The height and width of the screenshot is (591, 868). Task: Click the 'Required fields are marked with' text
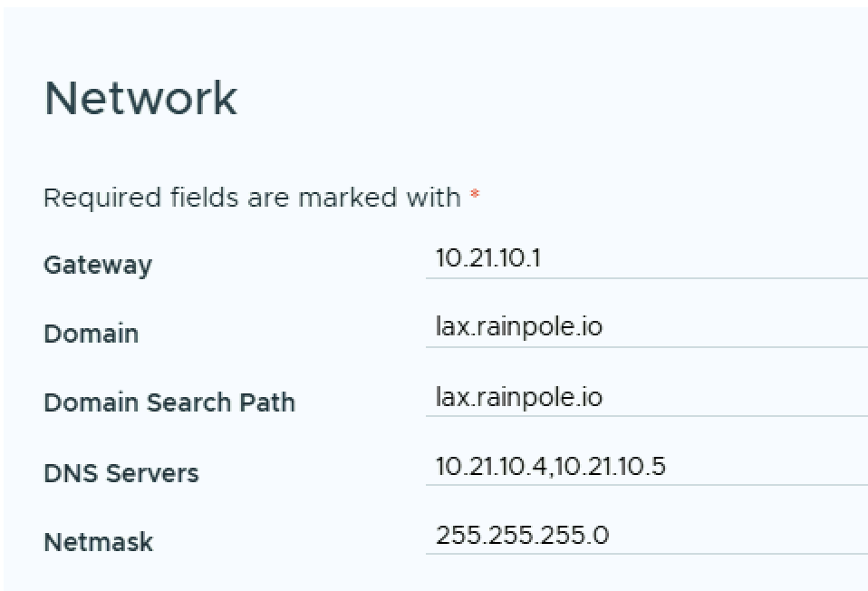coord(252,197)
